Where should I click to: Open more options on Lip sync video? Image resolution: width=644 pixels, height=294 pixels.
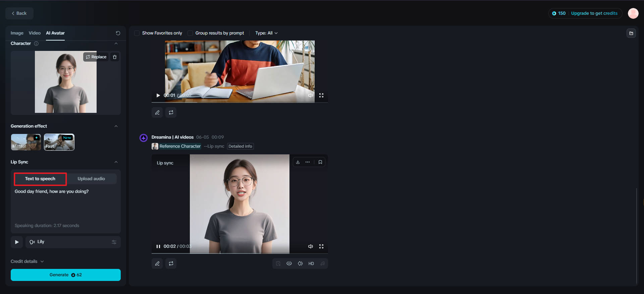click(308, 162)
